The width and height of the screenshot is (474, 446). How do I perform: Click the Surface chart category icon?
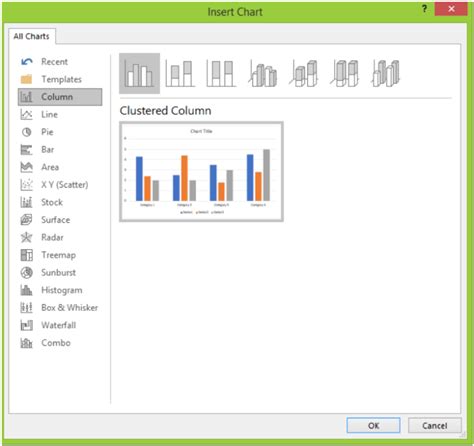click(27, 220)
